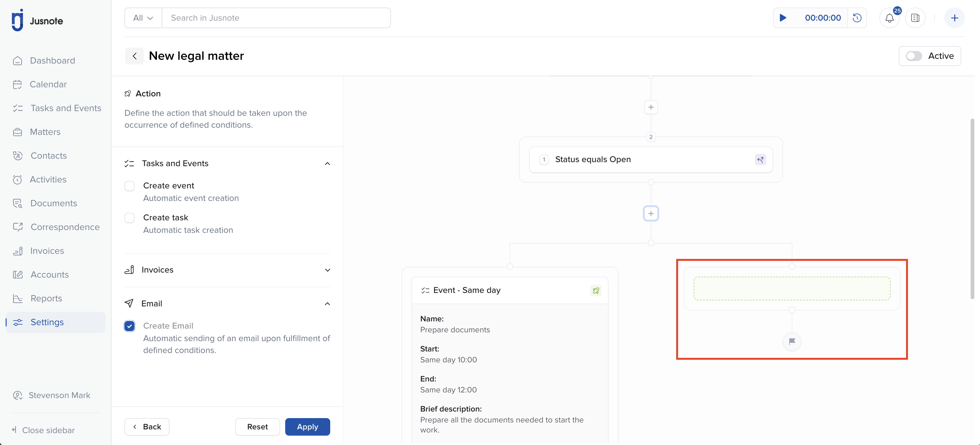Click the blue plus quick-add button
This screenshot has width=980, height=445.
pos(954,18)
